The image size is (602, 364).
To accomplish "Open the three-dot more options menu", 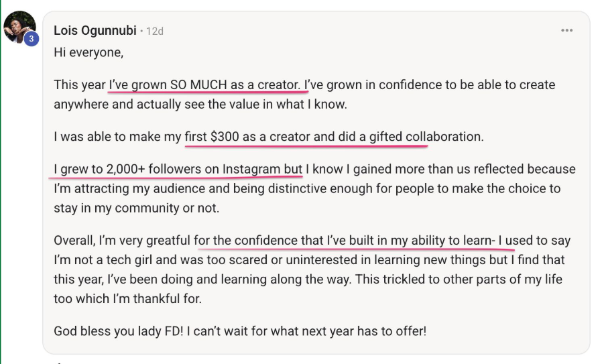I will click(566, 30).
